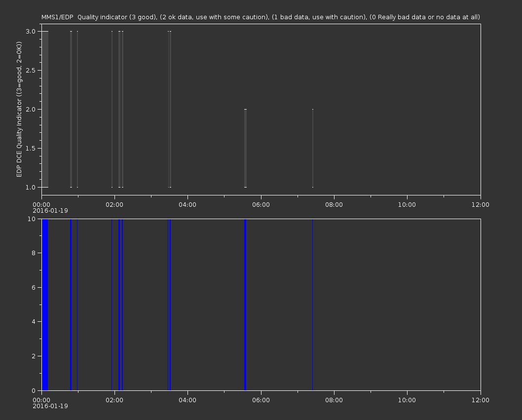Click the 2016-01-19 date under the blue-bar plot
The height and width of the screenshot is (420, 522).
tap(50, 406)
